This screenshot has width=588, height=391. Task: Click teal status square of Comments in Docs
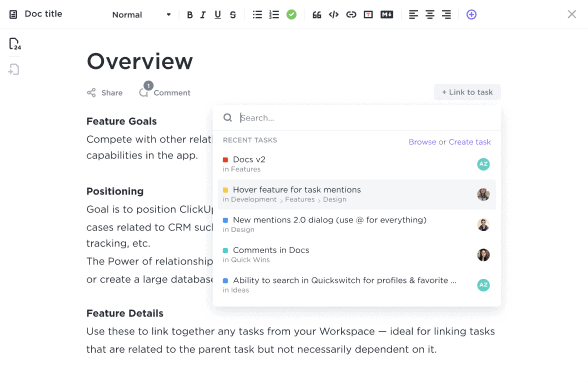[225, 250]
